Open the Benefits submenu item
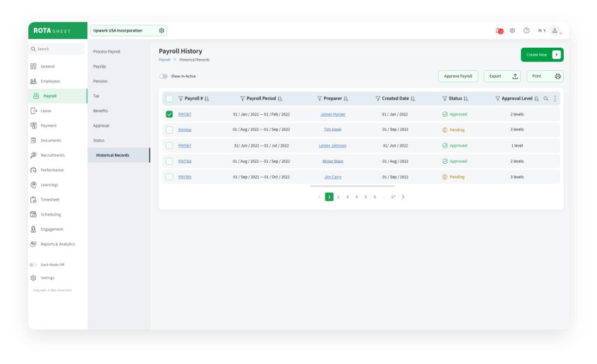 pyautogui.click(x=101, y=110)
